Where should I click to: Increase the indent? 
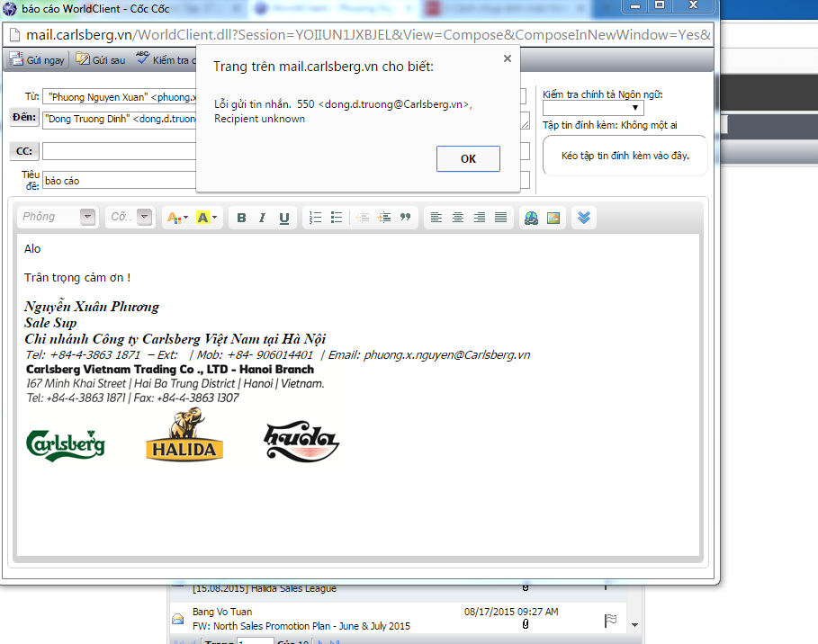pos(384,218)
